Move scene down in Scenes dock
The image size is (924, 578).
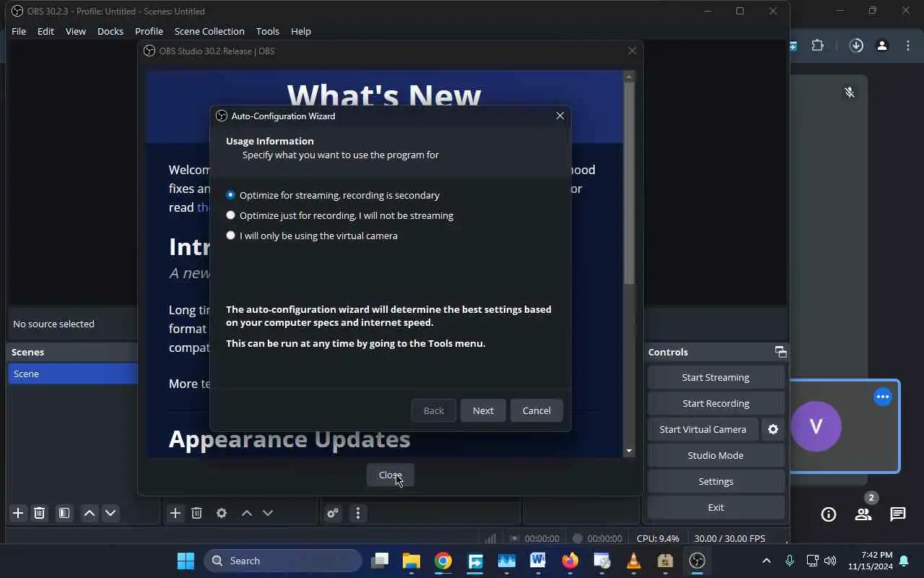click(x=110, y=513)
